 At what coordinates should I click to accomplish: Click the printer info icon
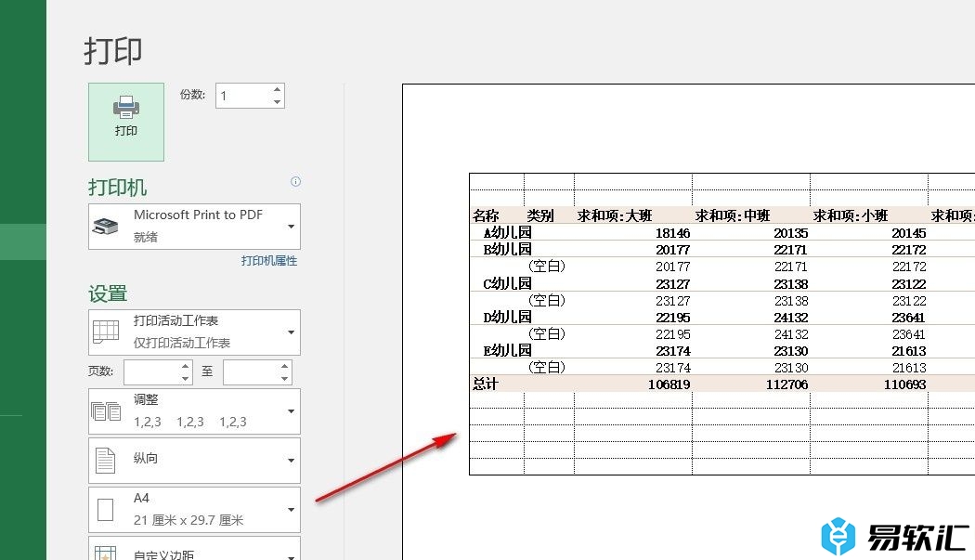[295, 182]
